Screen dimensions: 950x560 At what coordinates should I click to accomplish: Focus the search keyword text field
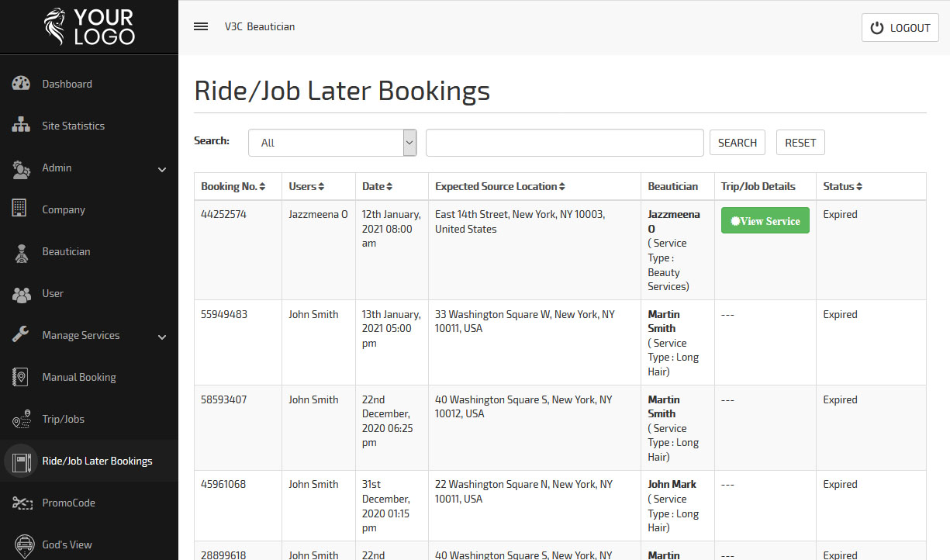pos(565,143)
